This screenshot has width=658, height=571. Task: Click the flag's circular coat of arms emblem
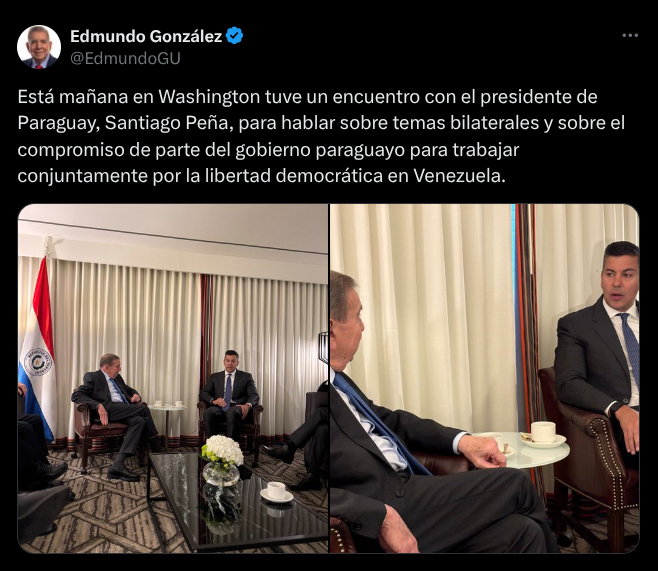point(37,362)
